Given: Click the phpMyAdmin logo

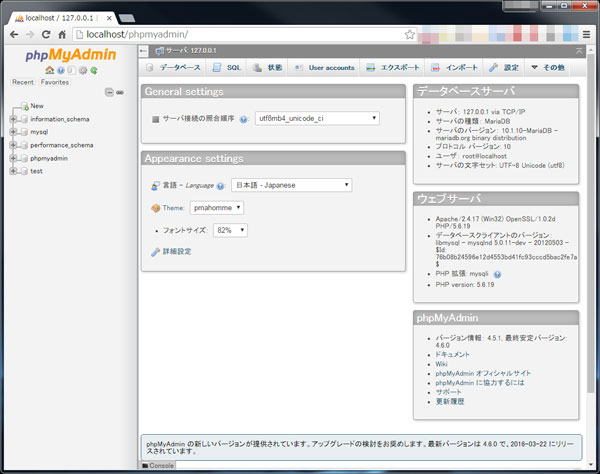Looking at the screenshot, I should coord(71,55).
